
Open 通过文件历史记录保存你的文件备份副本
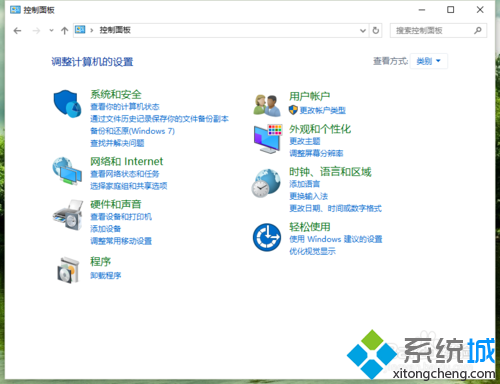click(159, 119)
